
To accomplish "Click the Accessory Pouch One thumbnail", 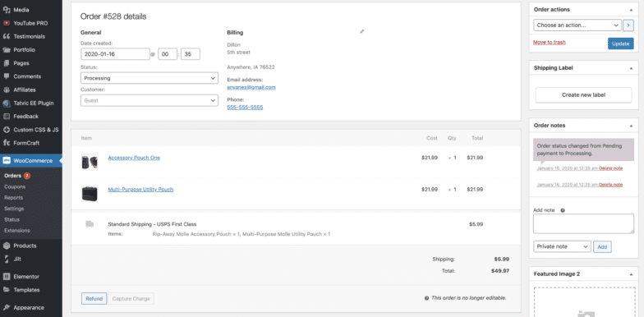I will click(x=90, y=163).
